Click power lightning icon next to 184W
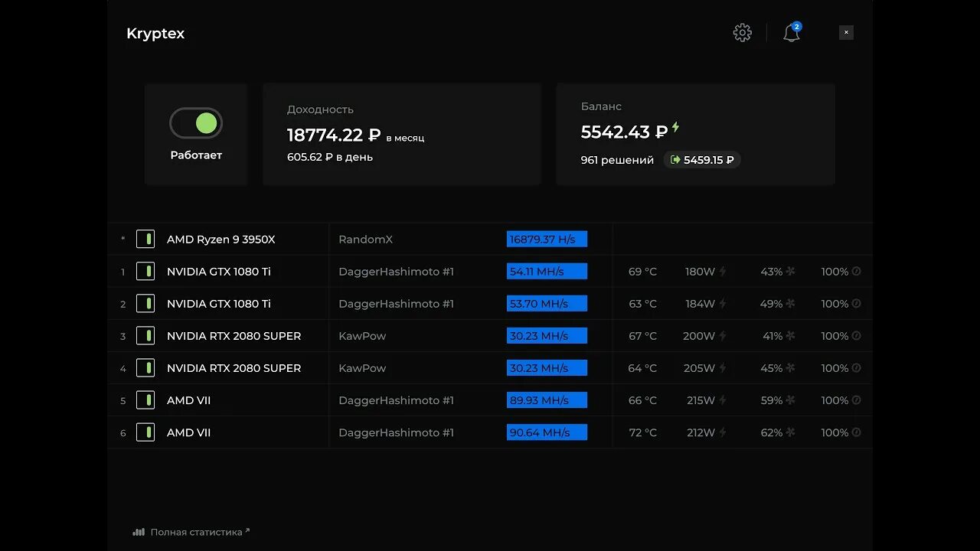980x551 pixels. (722, 304)
